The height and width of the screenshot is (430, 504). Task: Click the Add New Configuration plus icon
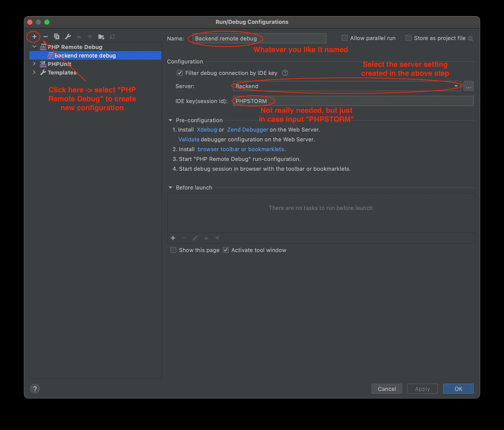pos(34,36)
